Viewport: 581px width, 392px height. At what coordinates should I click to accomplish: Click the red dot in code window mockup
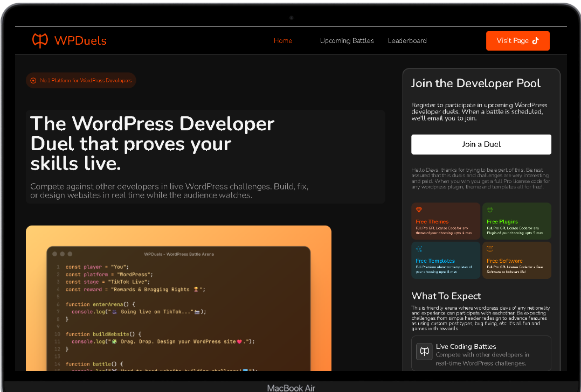coord(54,254)
